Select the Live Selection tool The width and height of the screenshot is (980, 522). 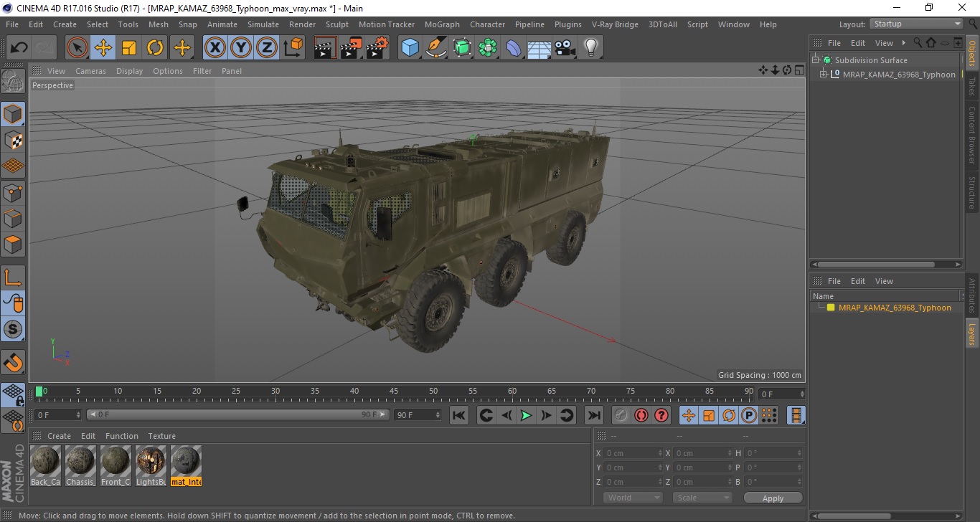(x=77, y=48)
